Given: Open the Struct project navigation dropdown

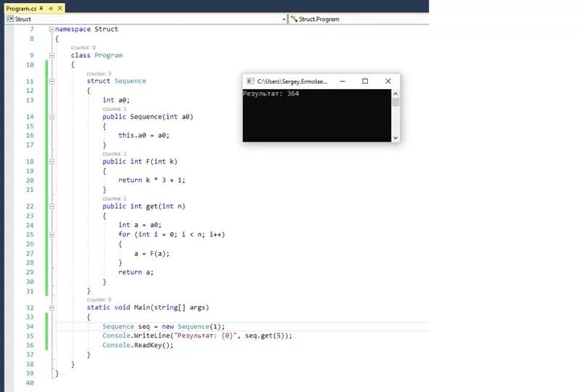Looking at the screenshot, I should (x=284, y=20).
